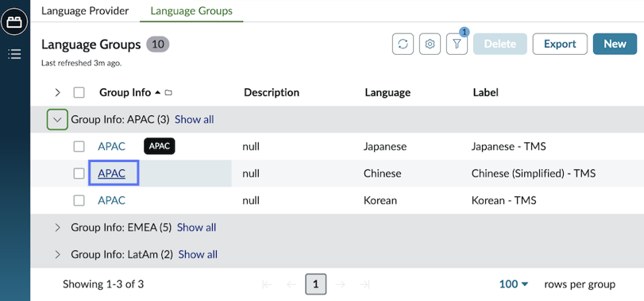Open APAC link in Chinese row
Image resolution: width=644 pixels, height=301 pixels.
(x=111, y=174)
